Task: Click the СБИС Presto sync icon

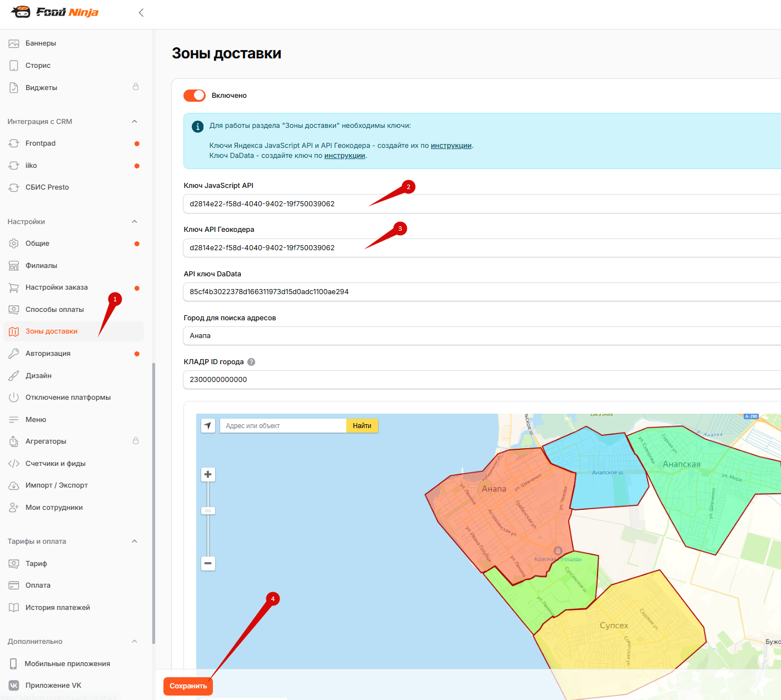Action: click(14, 187)
